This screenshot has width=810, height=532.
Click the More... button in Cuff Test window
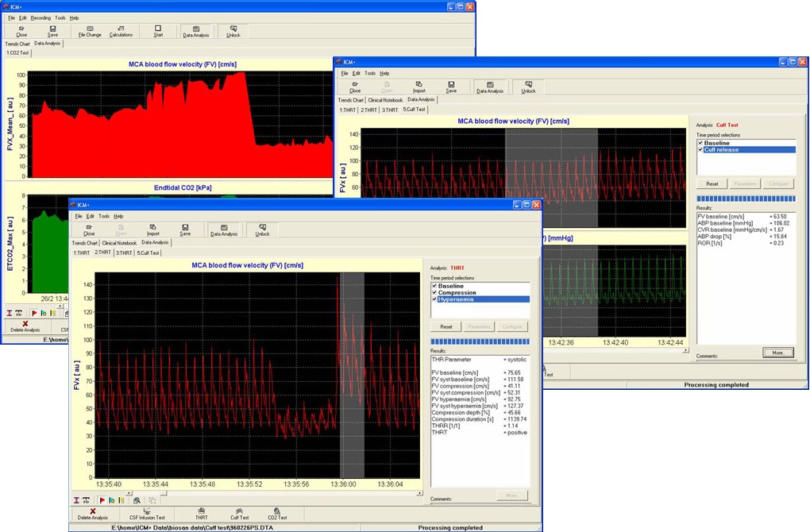click(x=777, y=353)
